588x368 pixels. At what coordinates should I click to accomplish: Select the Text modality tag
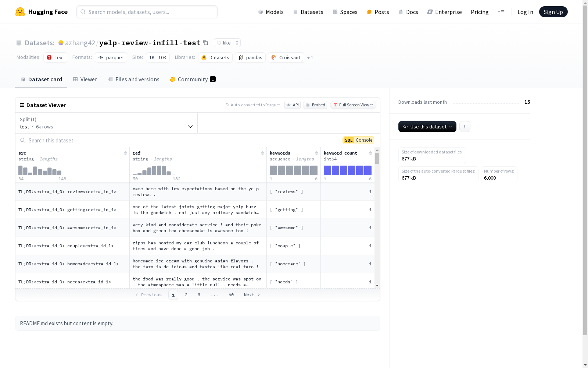click(x=55, y=57)
